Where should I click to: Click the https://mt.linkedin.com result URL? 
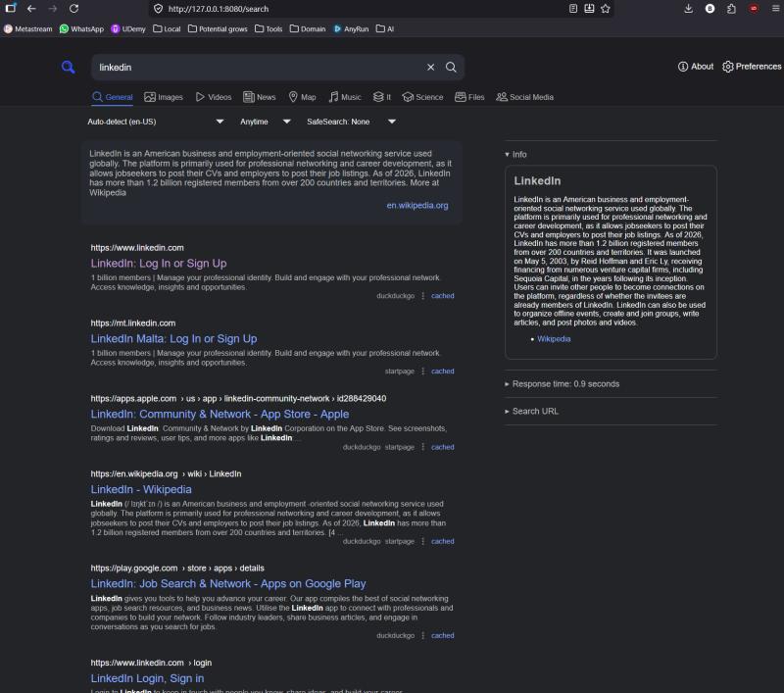coord(133,323)
